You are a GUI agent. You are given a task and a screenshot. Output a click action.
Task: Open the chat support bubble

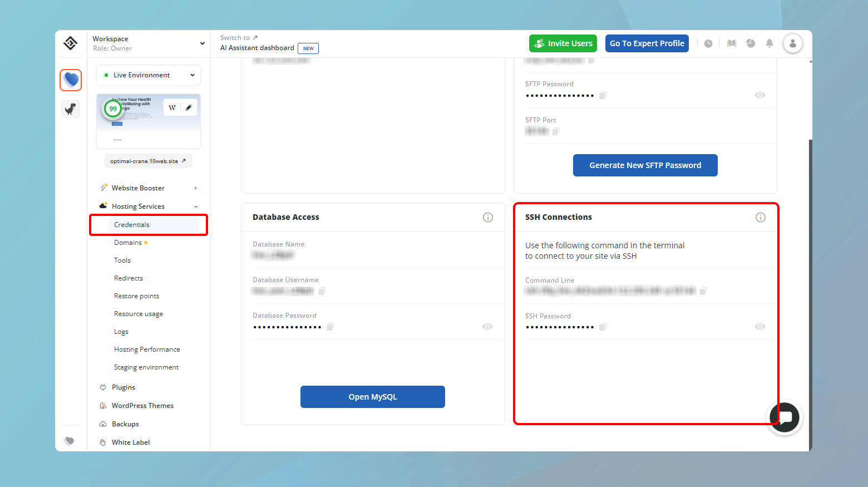click(x=785, y=417)
